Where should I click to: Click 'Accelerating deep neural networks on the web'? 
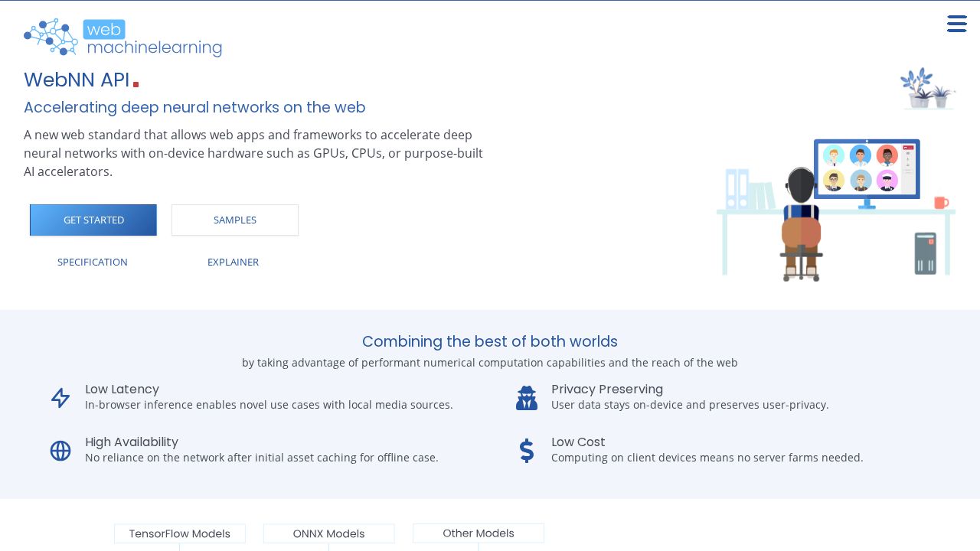click(x=194, y=107)
